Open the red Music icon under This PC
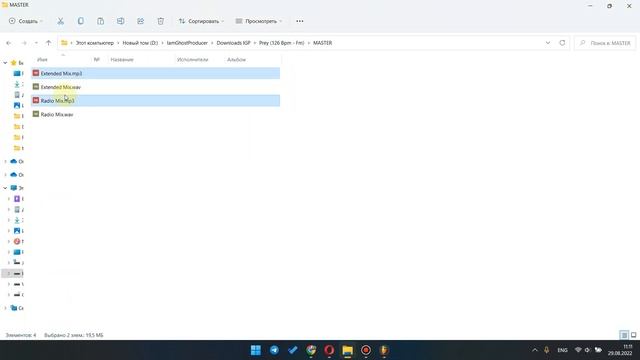 17,241
